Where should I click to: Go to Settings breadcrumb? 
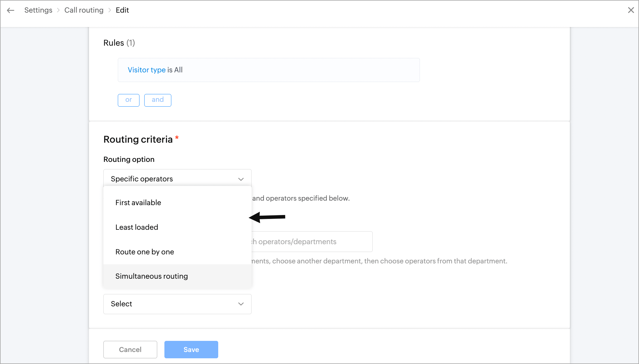coord(38,10)
